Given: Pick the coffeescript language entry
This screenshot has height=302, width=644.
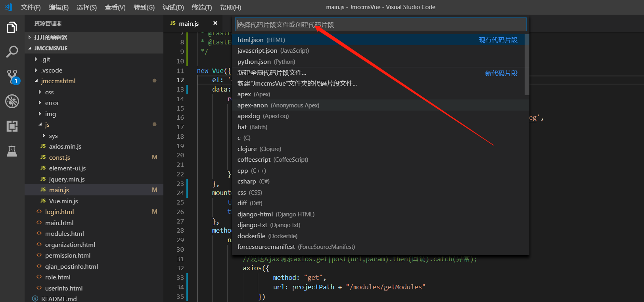Looking at the screenshot, I should (379, 159).
